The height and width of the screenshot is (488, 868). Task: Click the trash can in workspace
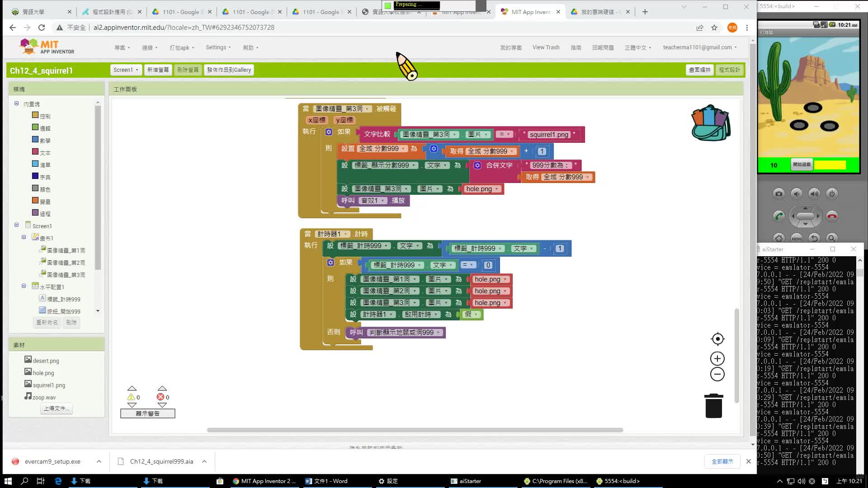point(713,406)
